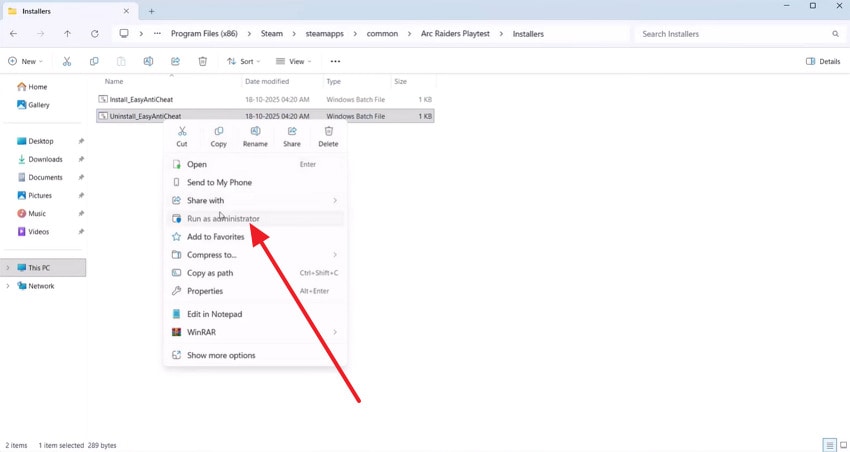Open Desktop quick access folder
The width and height of the screenshot is (850, 452).
point(35,141)
